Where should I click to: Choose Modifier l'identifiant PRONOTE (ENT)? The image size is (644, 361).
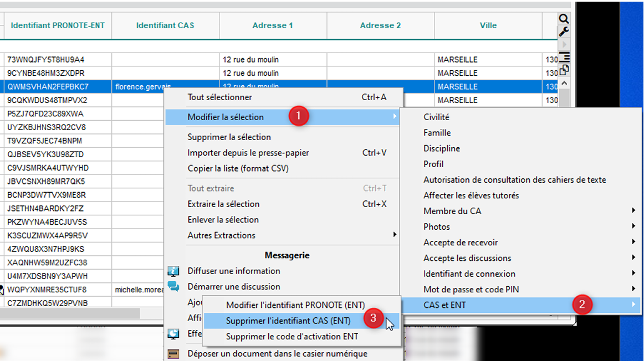287,305
